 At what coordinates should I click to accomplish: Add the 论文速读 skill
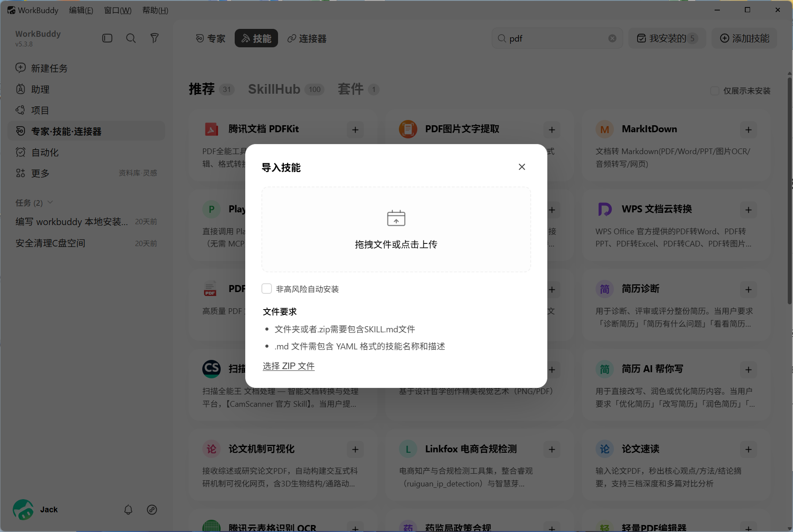pyautogui.click(x=748, y=449)
